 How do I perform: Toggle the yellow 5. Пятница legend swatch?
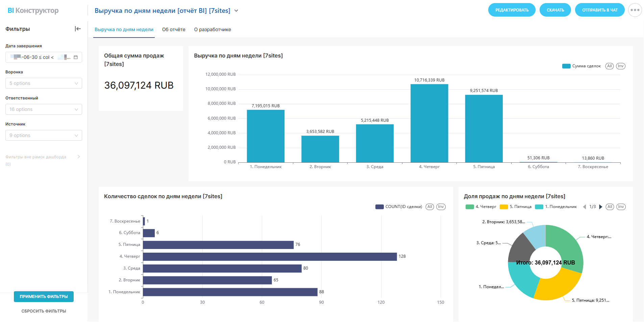(504, 207)
